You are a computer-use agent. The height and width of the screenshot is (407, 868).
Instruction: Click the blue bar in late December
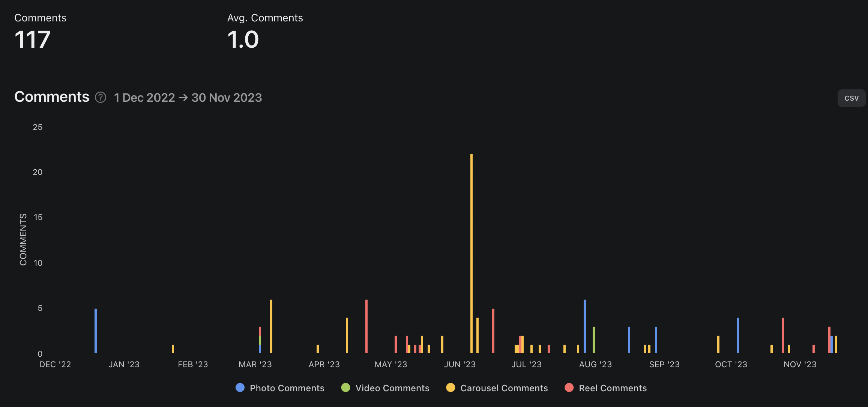point(96,330)
